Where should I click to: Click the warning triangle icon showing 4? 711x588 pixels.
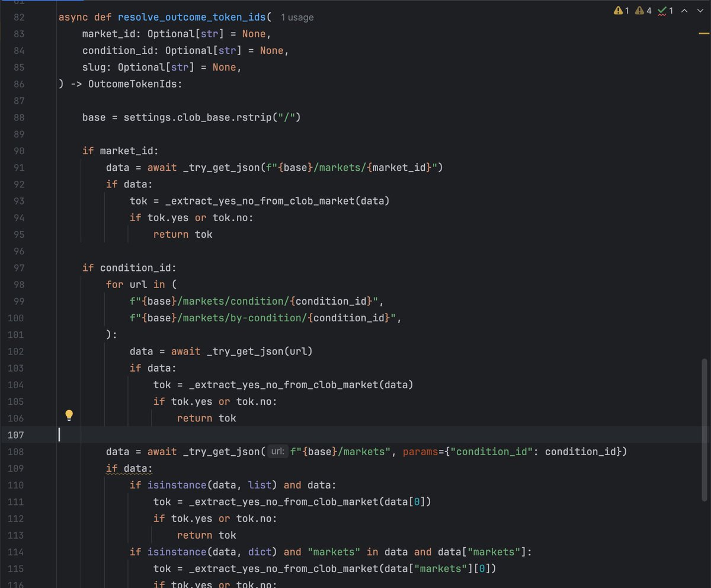point(639,11)
